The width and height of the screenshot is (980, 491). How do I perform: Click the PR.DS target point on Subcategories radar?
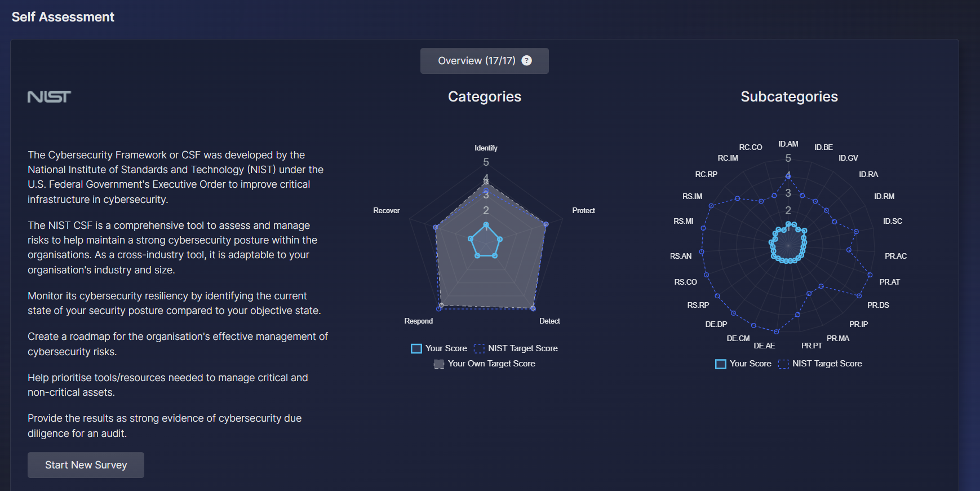tap(859, 296)
